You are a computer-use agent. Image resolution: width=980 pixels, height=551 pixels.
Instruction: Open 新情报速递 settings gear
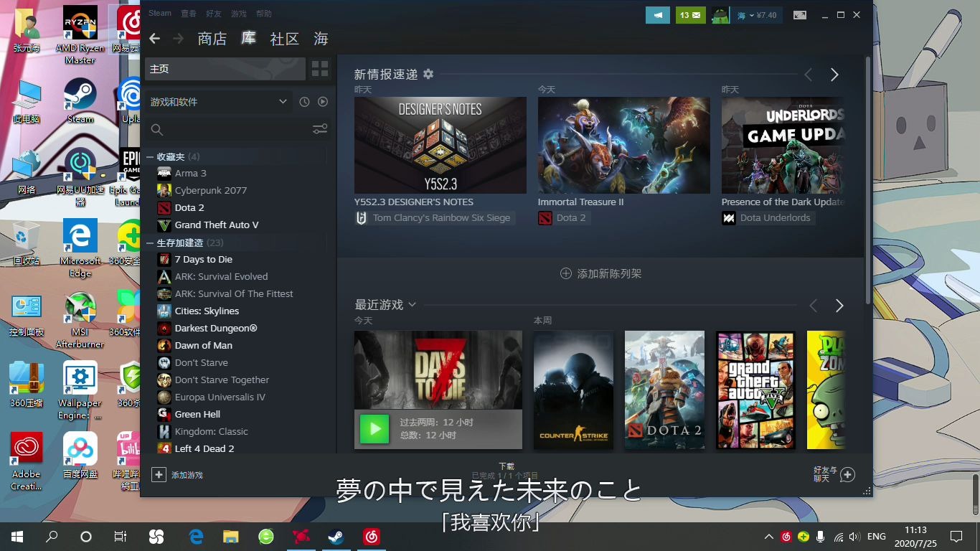(x=428, y=74)
